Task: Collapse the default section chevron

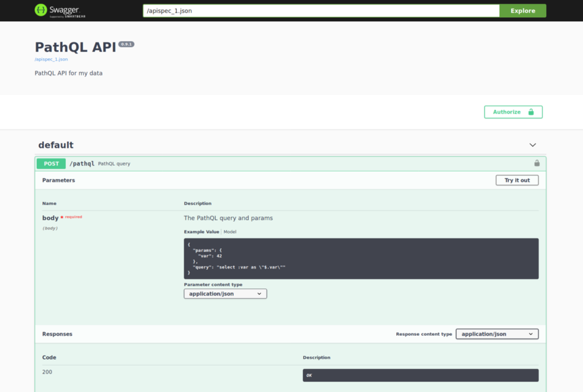Action: (x=532, y=145)
